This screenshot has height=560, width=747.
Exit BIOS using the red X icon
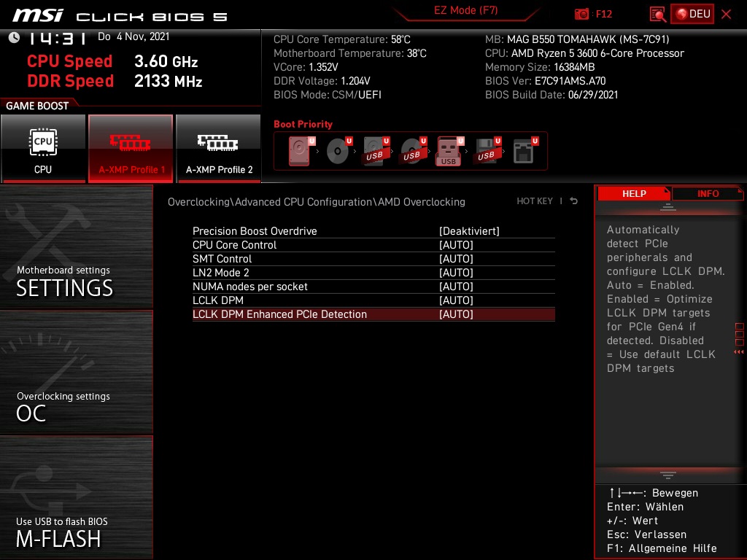click(x=726, y=14)
